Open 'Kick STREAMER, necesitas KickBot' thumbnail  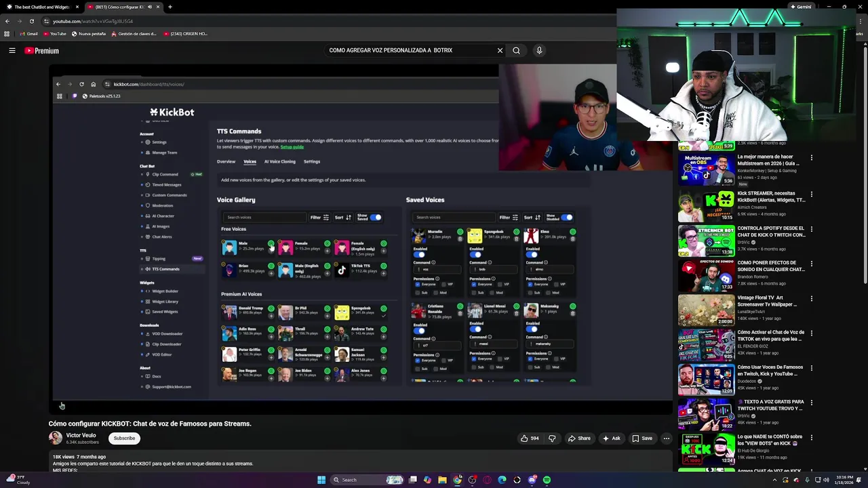pos(706,206)
